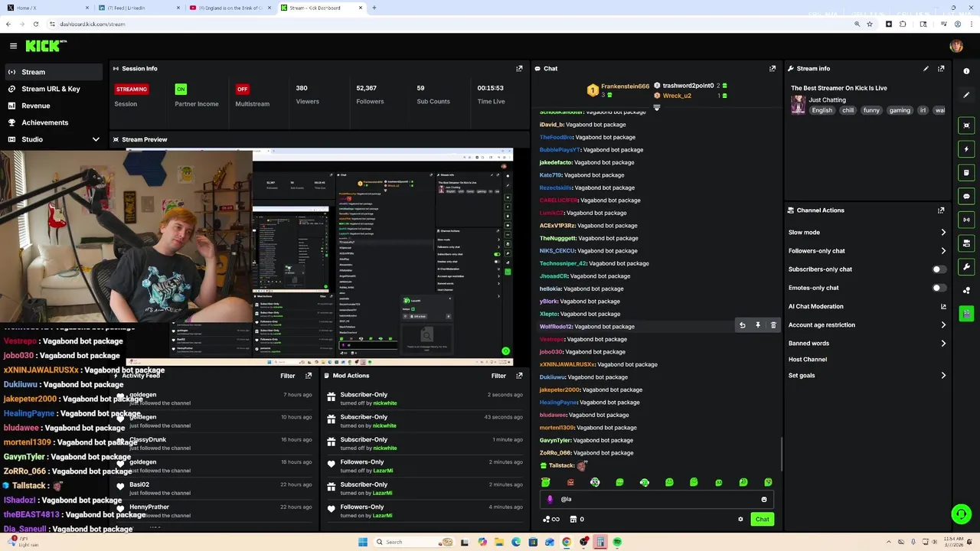Click the Kick logo in the header

(46, 46)
